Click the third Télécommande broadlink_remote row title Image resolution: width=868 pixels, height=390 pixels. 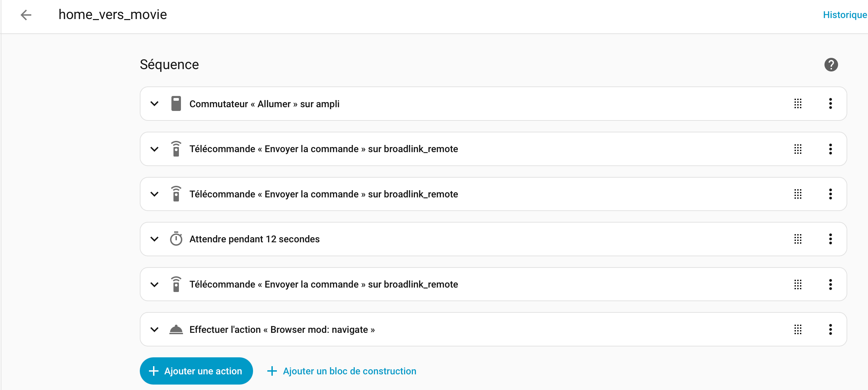pyautogui.click(x=323, y=284)
